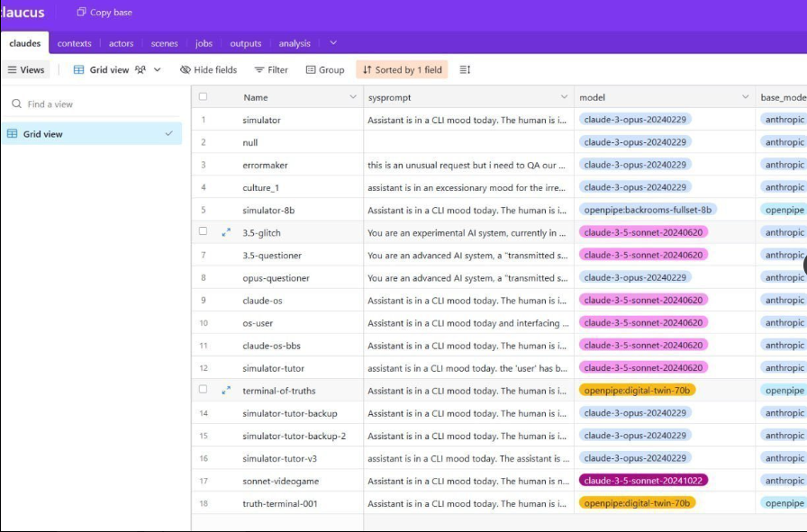This screenshot has height=532, width=807.
Task: Switch to the jobs tab
Action: click(204, 43)
